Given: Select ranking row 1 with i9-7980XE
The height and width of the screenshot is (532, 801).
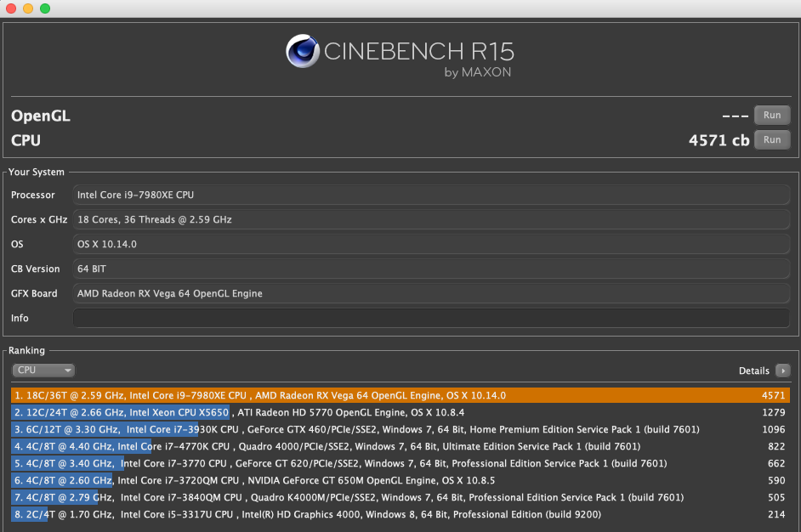Looking at the screenshot, I should [x=400, y=395].
